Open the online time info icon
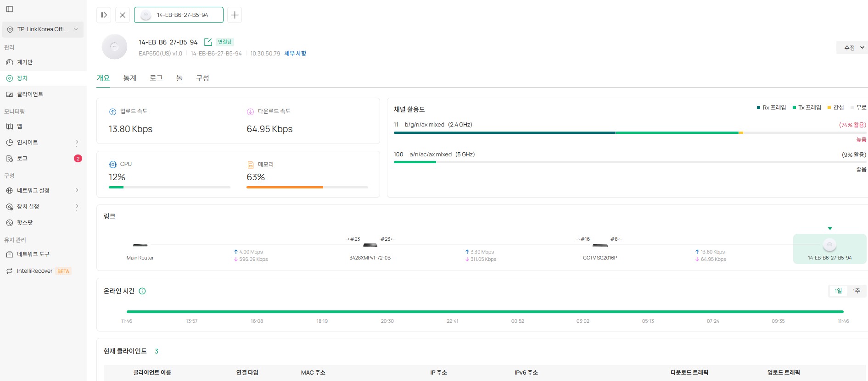The image size is (868, 381). pyautogui.click(x=142, y=291)
